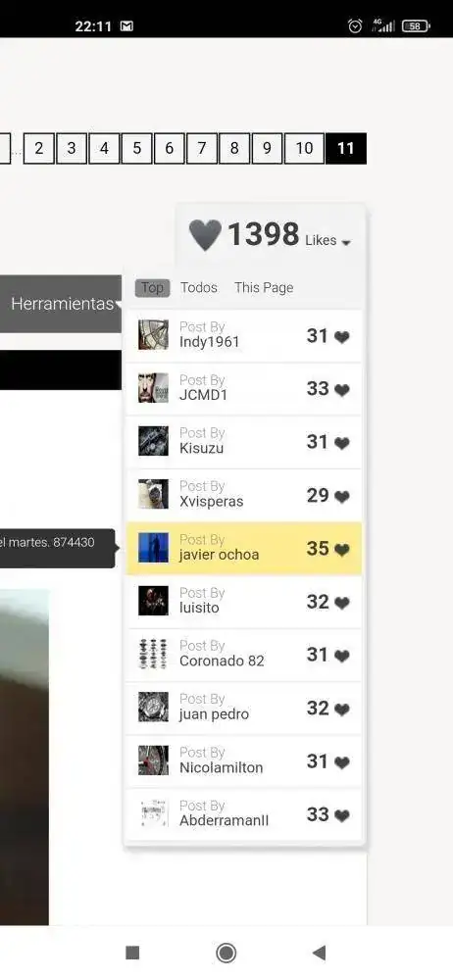
Task: Open the post by Xvisperas
Action: coord(243,495)
